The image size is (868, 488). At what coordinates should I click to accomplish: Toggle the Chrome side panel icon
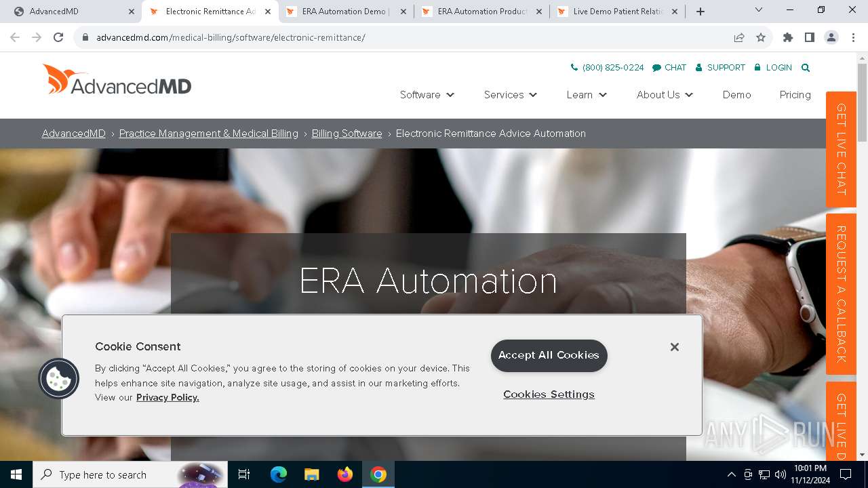(810, 37)
